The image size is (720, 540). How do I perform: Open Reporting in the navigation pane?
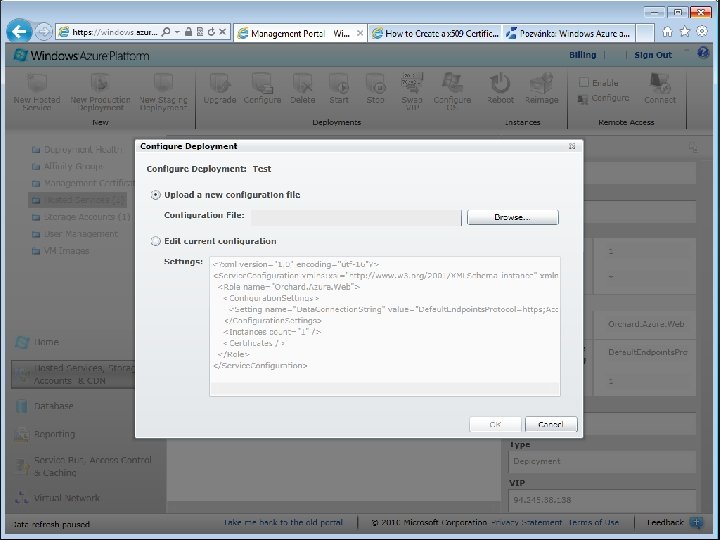coord(45,434)
